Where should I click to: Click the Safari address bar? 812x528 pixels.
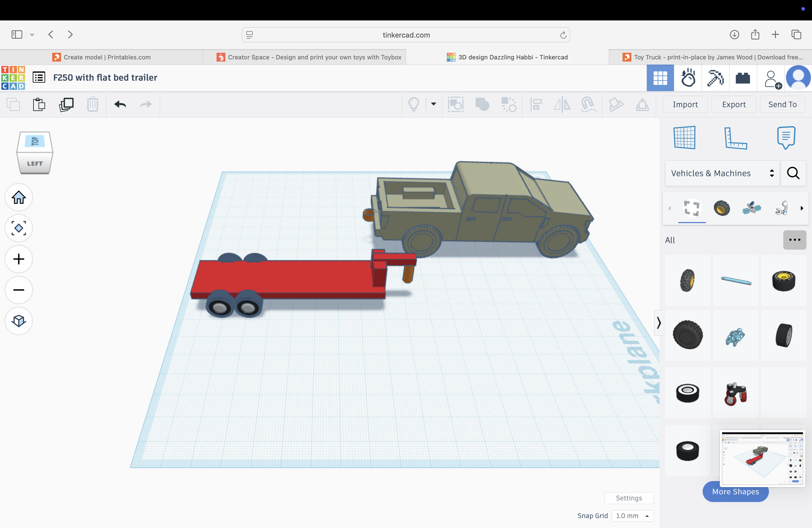pyautogui.click(x=406, y=35)
